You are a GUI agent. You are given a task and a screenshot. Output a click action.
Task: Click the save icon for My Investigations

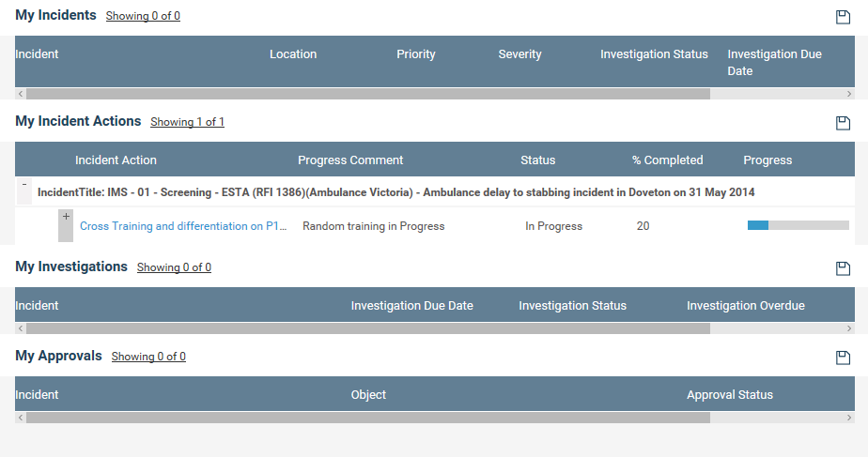coord(843,268)
